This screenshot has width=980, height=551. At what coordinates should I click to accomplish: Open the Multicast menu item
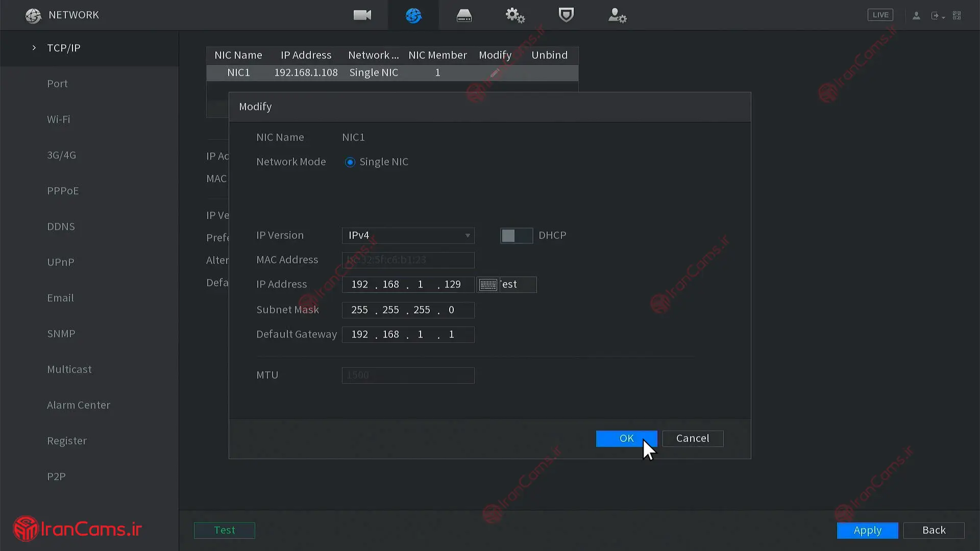coord(69,369)
